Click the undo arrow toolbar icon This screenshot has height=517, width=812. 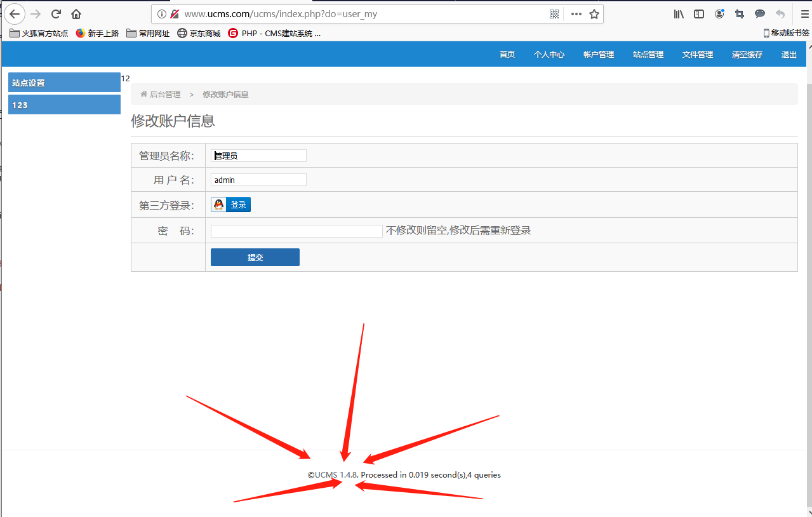(x=780, y=14)
